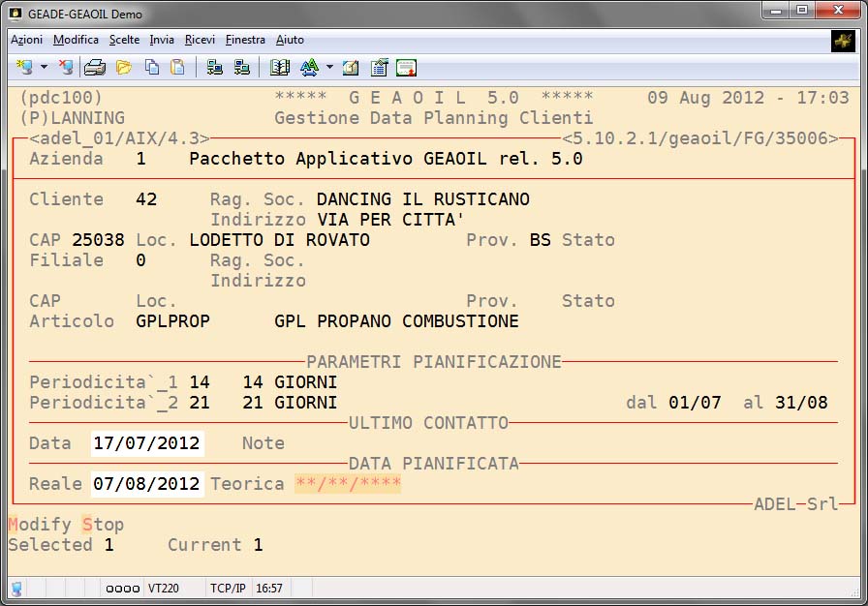The image size is (868, 606).
Task: Click the printer icon in toolbar
Action: click(94, 67)
